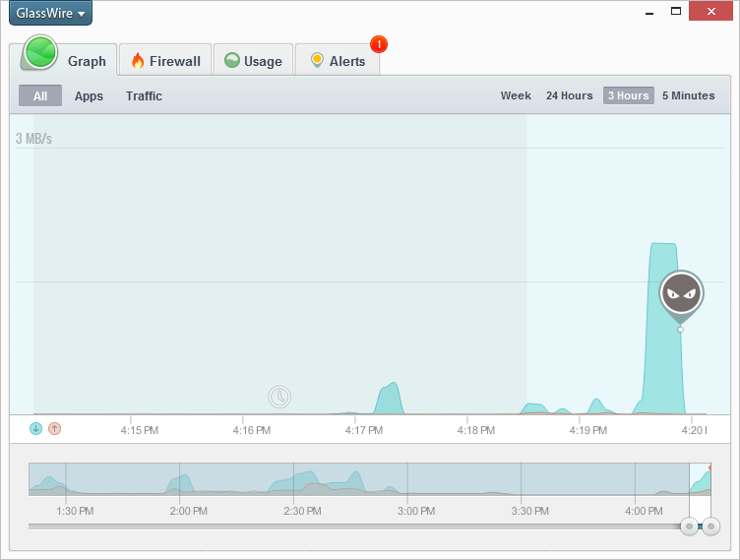Open the Firewall tab
This screenshot has width=740, height=560.
(165, 60)
